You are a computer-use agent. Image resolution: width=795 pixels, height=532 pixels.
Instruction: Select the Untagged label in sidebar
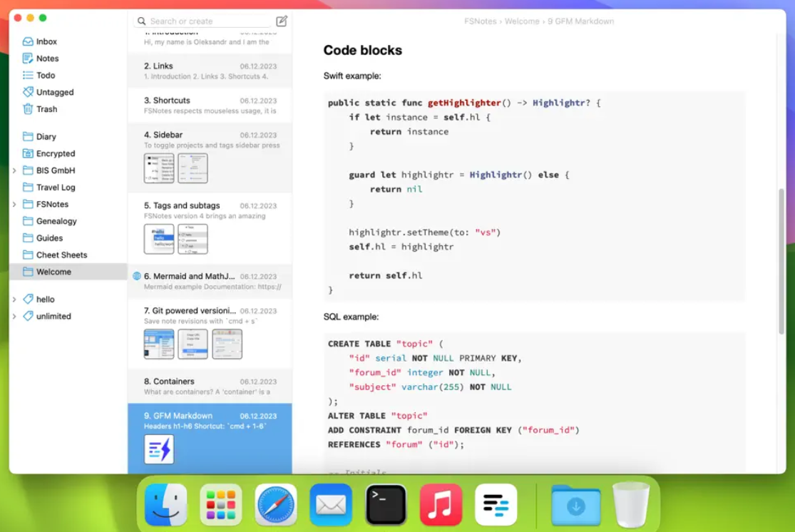56,92
